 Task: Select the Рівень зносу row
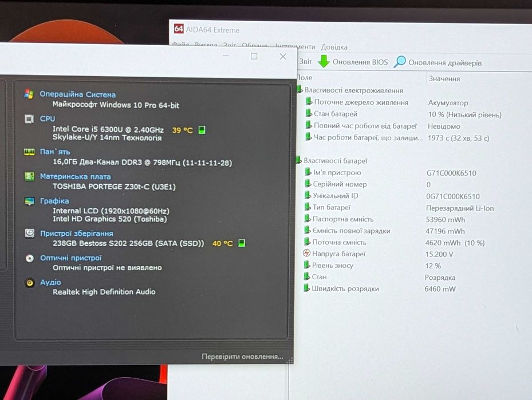click(x=372, y=266)
